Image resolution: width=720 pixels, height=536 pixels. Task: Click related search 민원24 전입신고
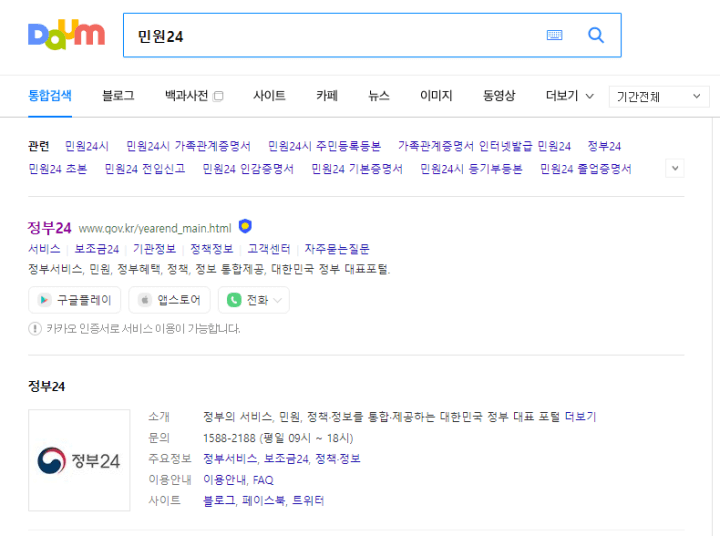click(x=145, y=169)
